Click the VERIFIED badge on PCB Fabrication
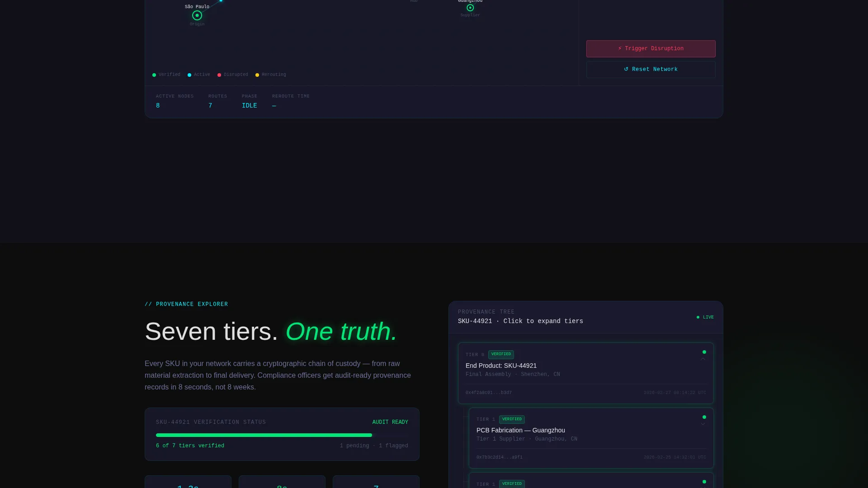868x488 pixels. [512, 419]
